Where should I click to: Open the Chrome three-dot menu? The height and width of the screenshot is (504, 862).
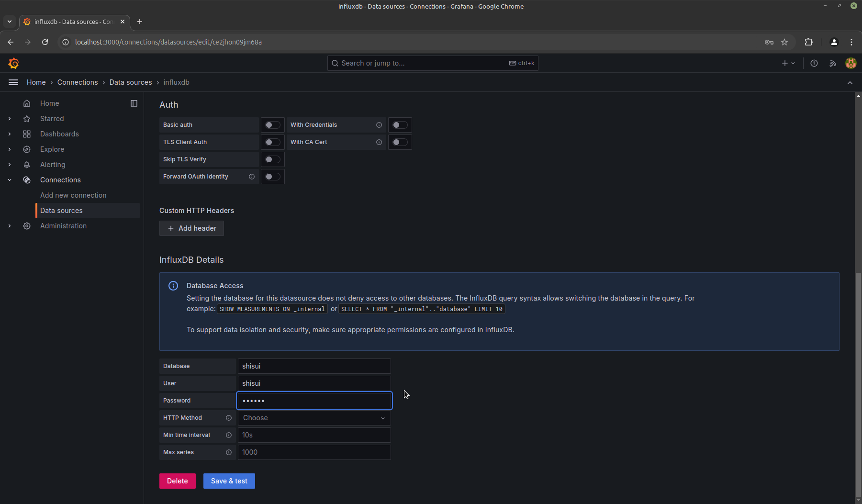[x=851, y=42]
